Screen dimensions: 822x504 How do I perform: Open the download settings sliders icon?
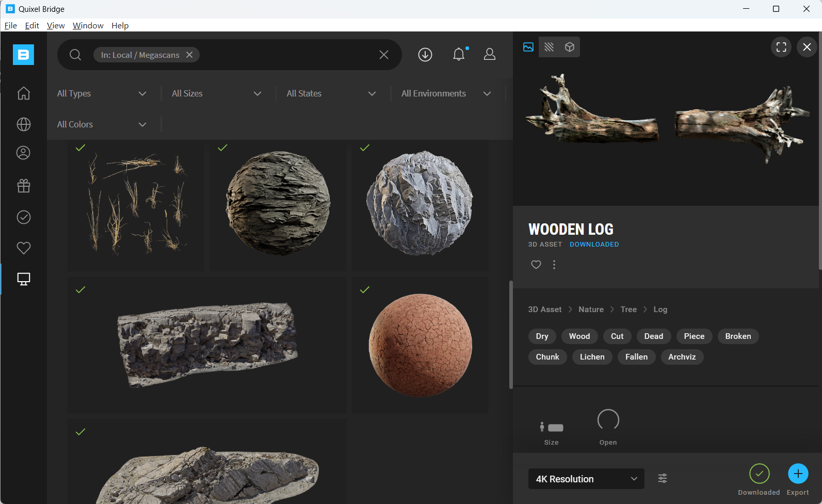pos(663,479)
